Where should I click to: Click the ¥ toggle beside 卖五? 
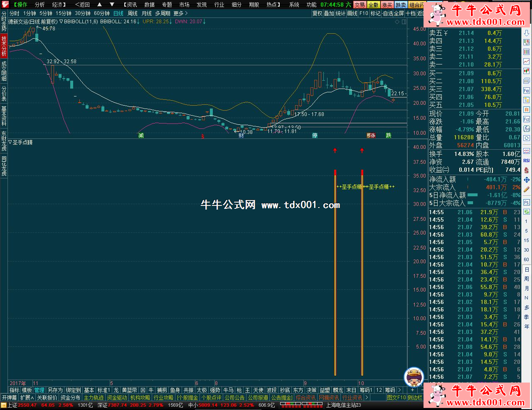pyautogui.click(x=446, y=33)
